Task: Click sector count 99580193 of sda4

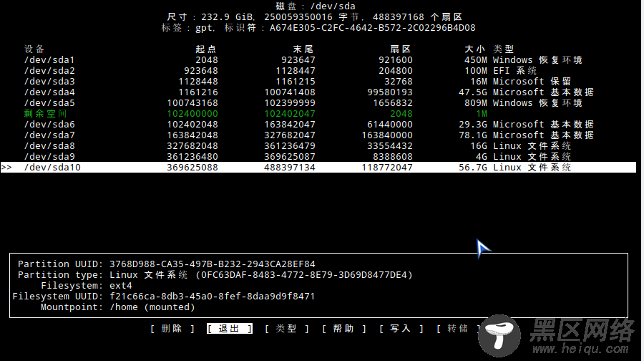Action: (x=390, y=92)
